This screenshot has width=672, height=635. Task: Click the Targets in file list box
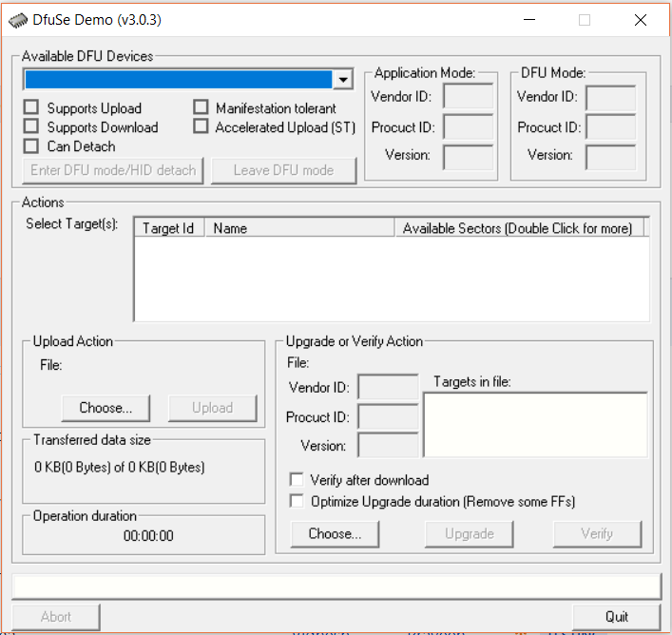[x=535, y=425]
